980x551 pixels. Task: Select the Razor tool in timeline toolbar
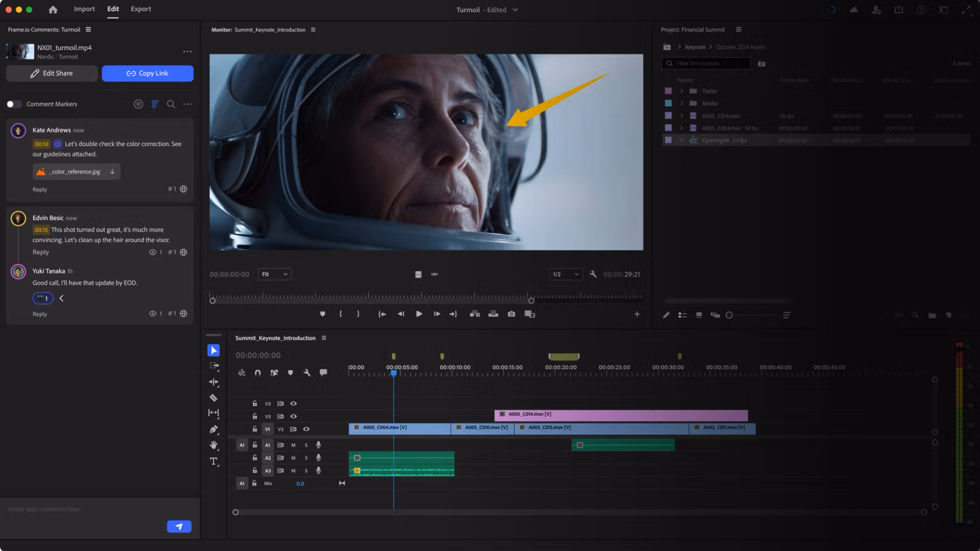click(x=213, y=398)
